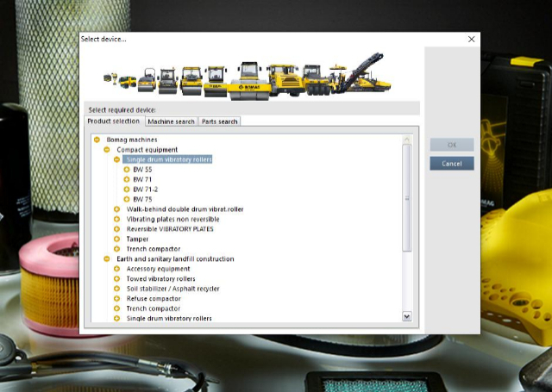Click the Towed vibratory rollers plus icon
Viewport: 552px width, 392px height.
116,279
